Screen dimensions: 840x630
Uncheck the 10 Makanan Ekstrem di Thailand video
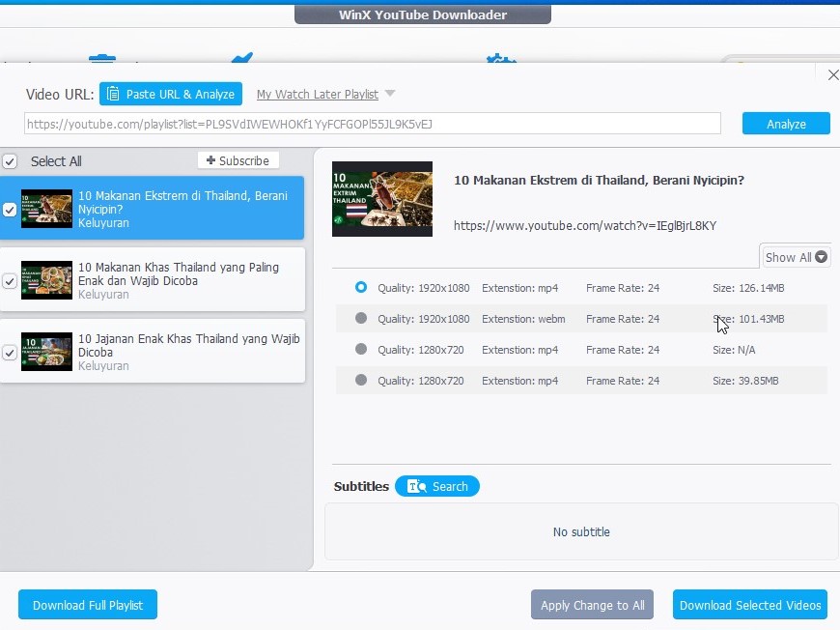(x=10, y=209)
